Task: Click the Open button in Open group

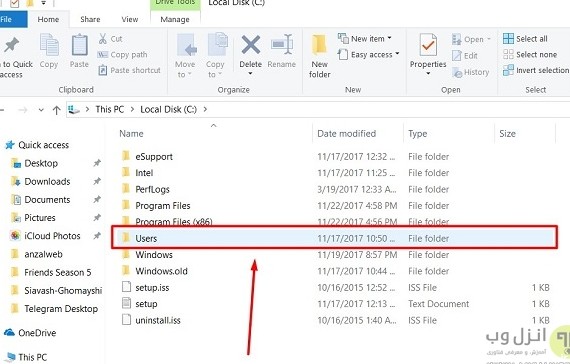Action: tap(471, 39)
